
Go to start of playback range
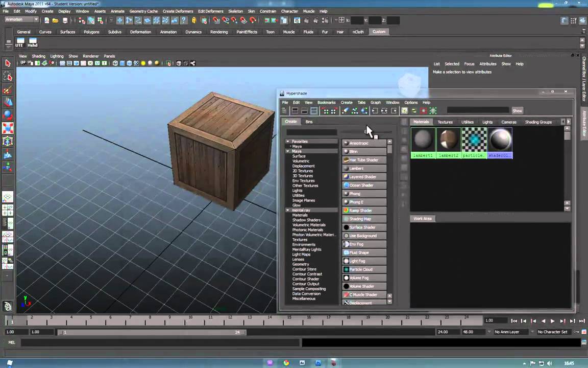tap(514, 321)
